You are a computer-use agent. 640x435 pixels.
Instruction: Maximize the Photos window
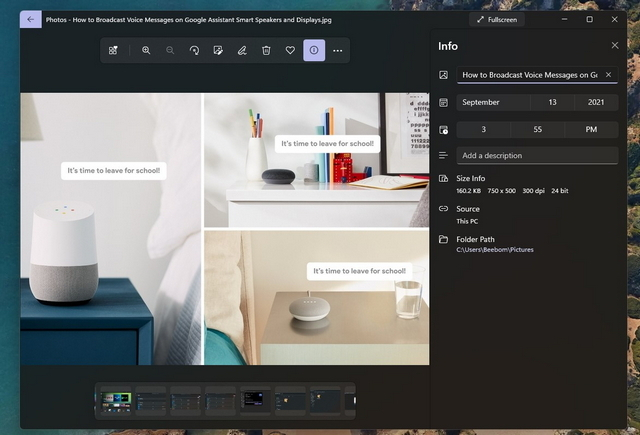[589, 19]
